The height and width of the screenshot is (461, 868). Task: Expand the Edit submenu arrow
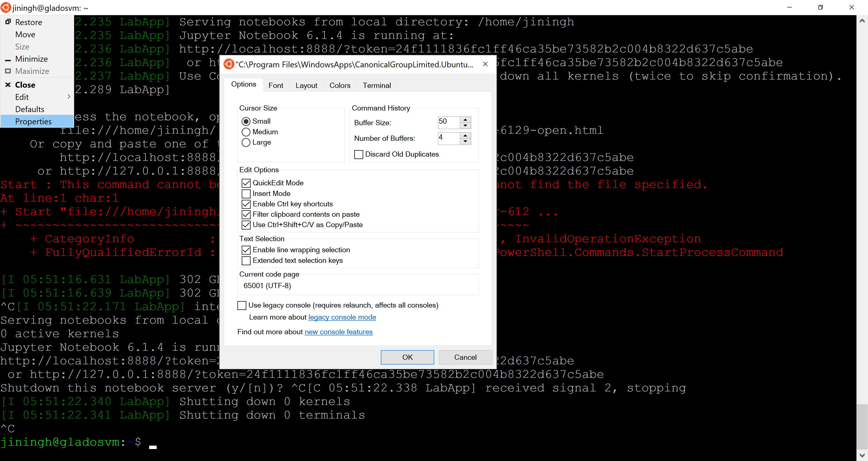(69, 97)
